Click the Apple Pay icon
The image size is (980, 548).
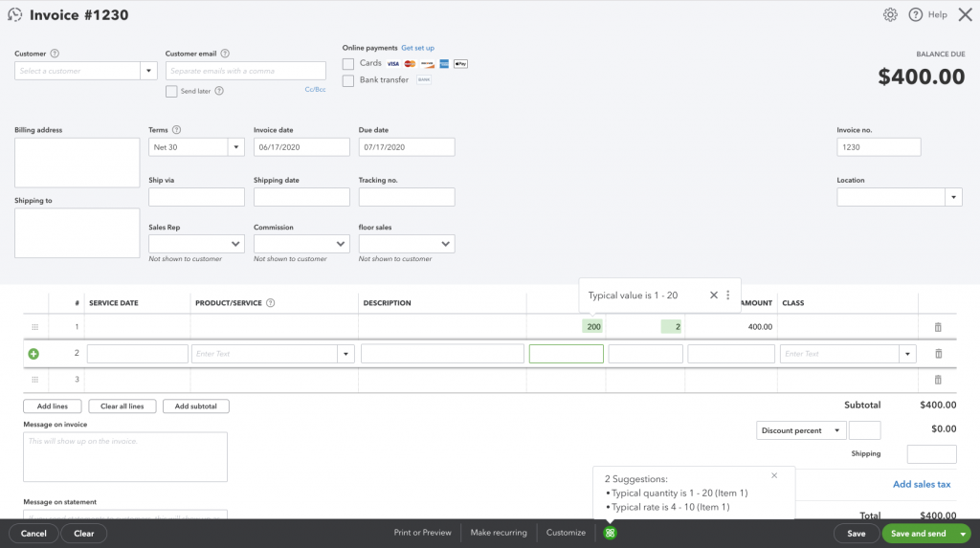pyautogui.click(x=460, y=64)
